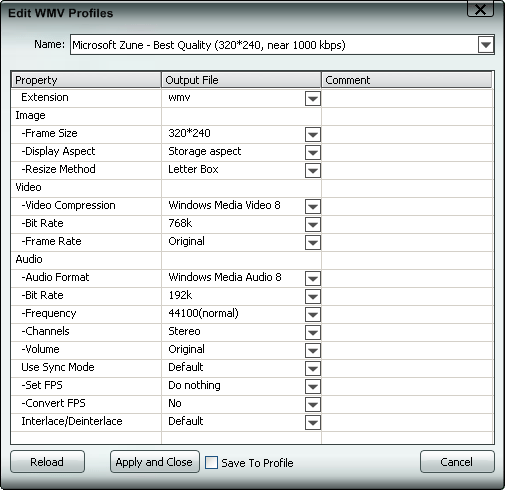This screenshot has height=490, width=505.
Task: Expand the Set FPS dropdown
Action: (x=313, y=387)
